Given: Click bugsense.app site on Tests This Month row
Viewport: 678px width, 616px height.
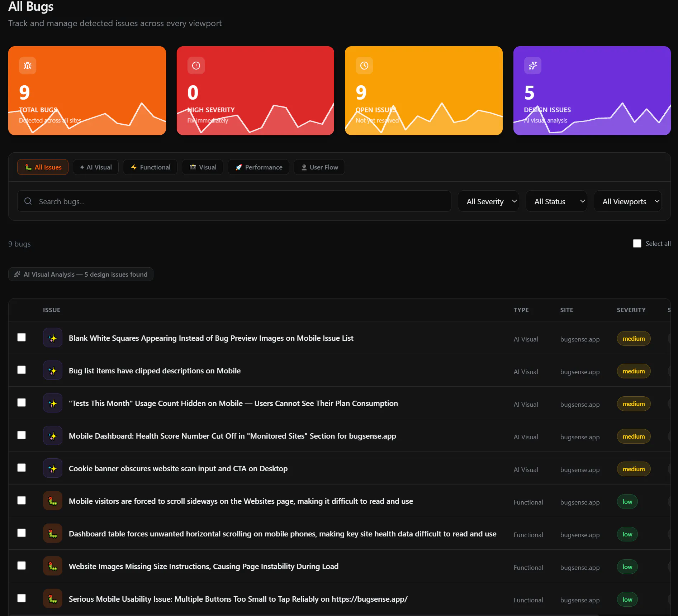Looking at the screenshot, I should [580, 404].
